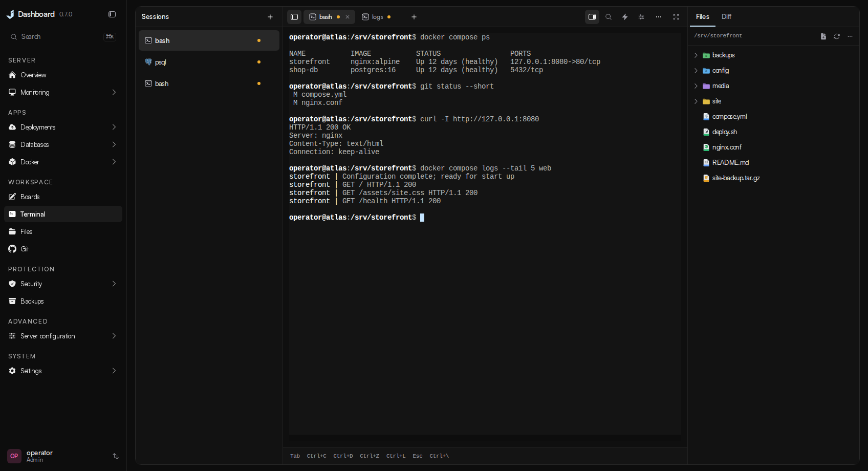Add a new session with plus icon
868x471 pixels.
point(270,17)
